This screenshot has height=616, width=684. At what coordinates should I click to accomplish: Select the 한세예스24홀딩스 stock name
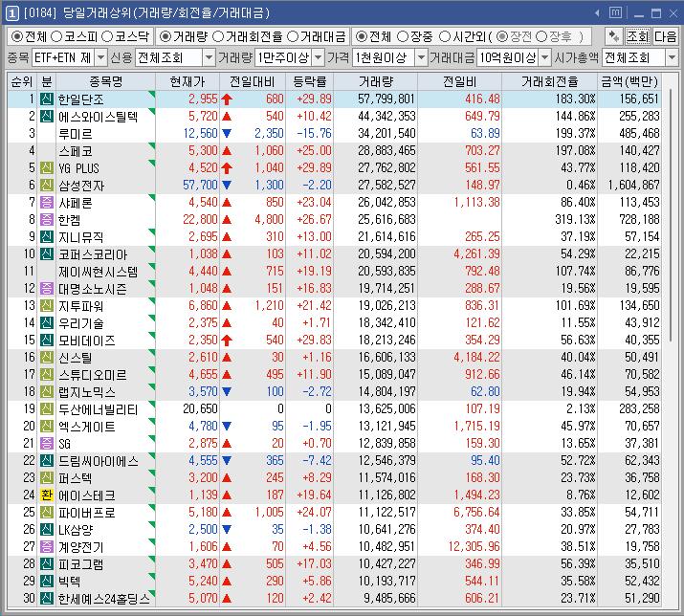click(x=104, y=598)
